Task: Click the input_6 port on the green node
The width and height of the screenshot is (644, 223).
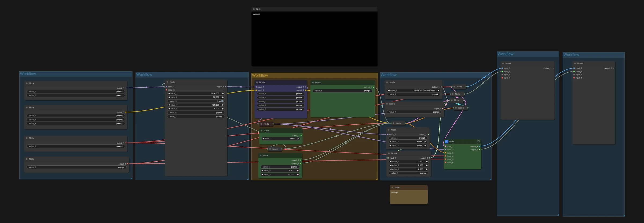Action: coord(446,163)
